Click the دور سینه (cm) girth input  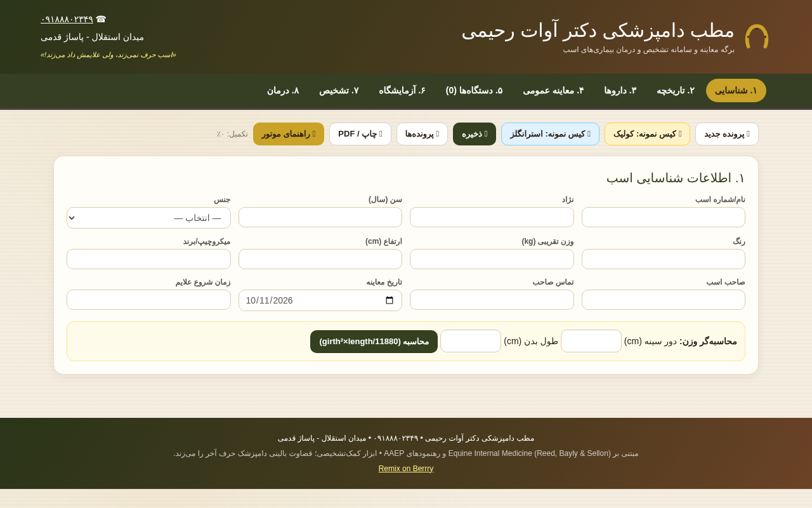tap(591, 341)
